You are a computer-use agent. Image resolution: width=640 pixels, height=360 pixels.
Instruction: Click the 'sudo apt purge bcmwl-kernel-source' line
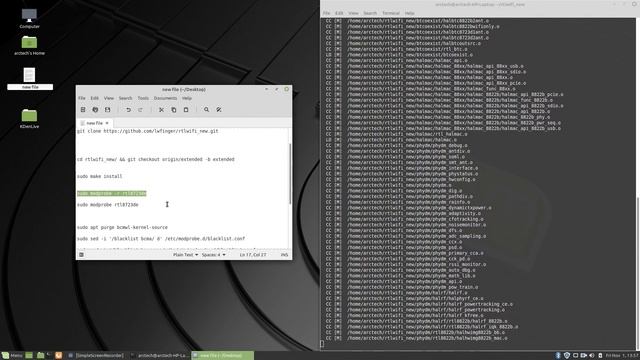(122, 227)
